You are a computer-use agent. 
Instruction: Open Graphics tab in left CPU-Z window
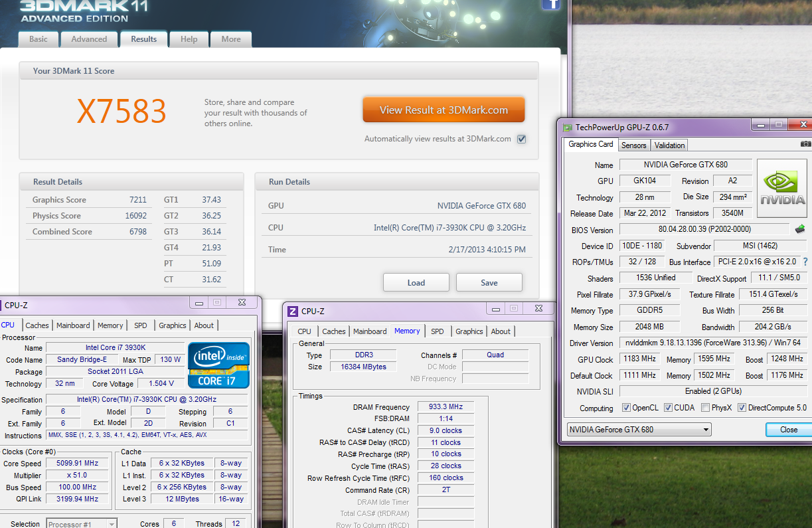pos(173,325)
